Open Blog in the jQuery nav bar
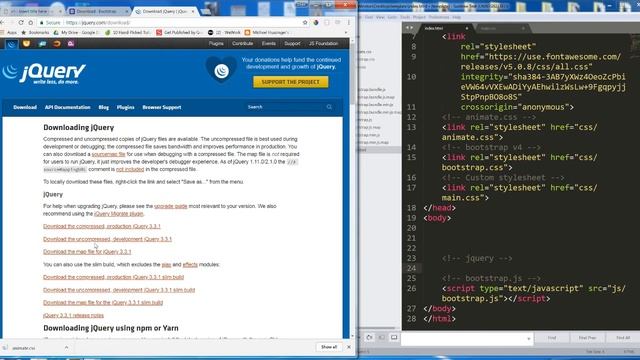The height and width of the screenshot is (360, 640). click(x=104, y=107)
